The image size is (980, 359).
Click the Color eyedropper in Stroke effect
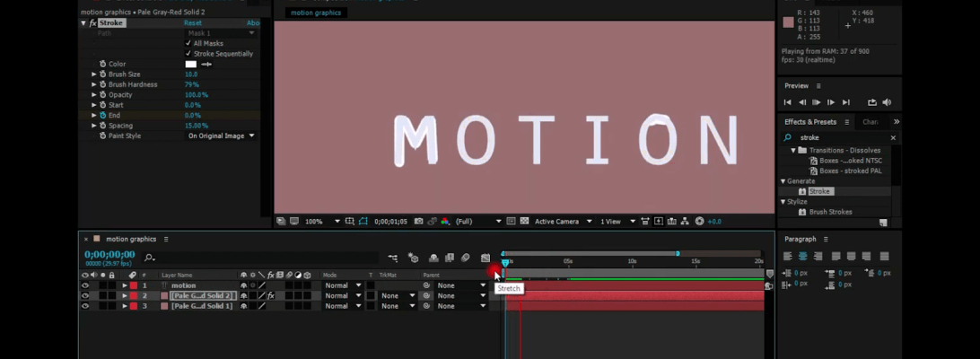[206, 64]
